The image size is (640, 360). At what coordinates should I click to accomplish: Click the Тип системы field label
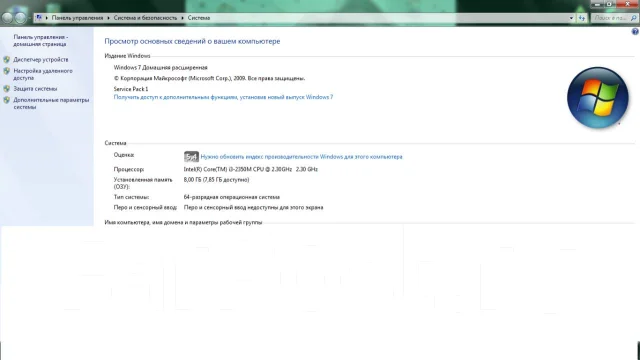point(131,197)
